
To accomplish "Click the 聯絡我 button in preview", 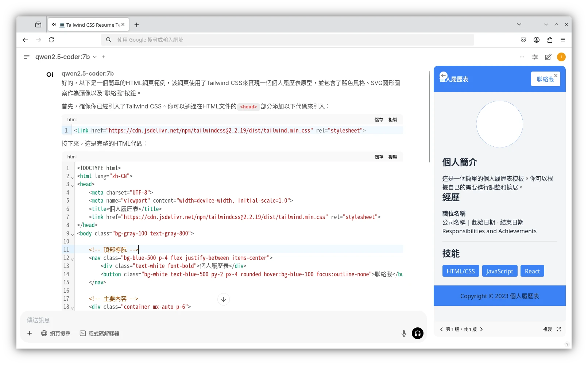I will tap(545, 79).
